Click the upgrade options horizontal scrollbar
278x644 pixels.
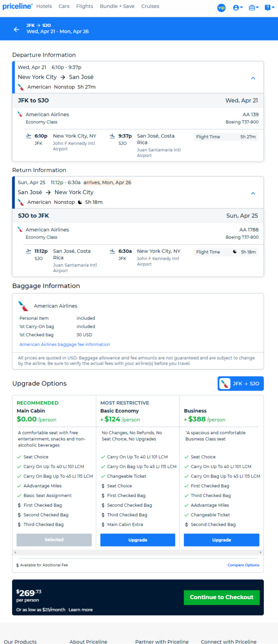pos(138,553)
